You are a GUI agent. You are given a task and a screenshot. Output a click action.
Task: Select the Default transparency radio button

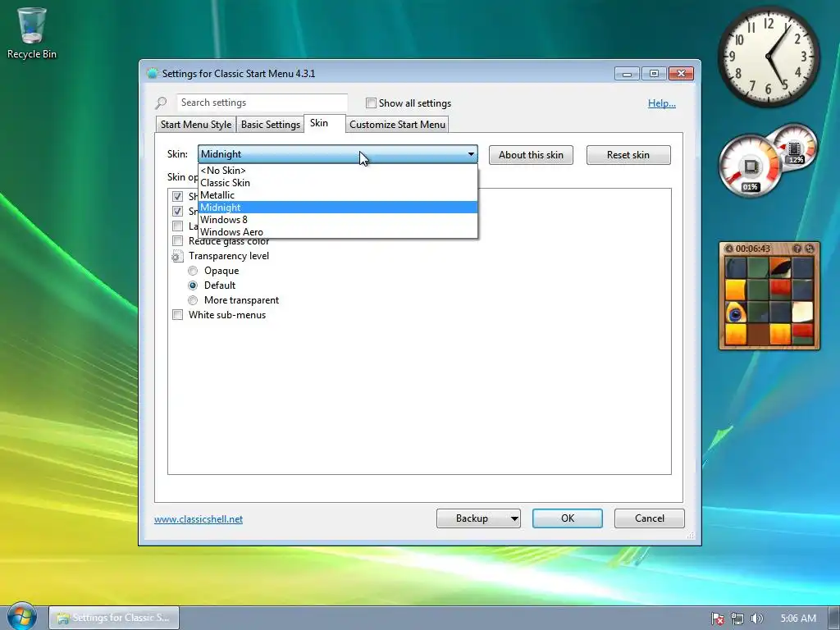(193, 285)
